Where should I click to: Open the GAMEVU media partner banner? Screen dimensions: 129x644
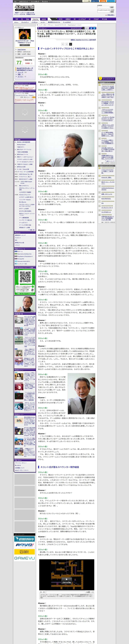coord(25,558)
